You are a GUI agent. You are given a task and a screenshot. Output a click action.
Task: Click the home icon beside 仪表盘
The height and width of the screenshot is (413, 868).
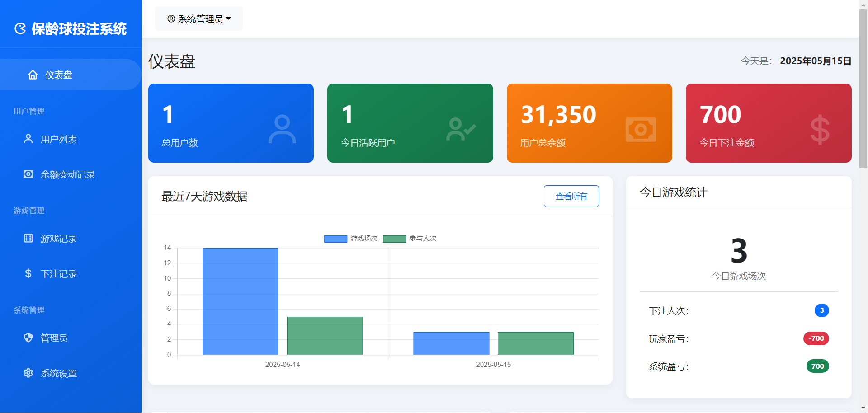click(33, 75)
